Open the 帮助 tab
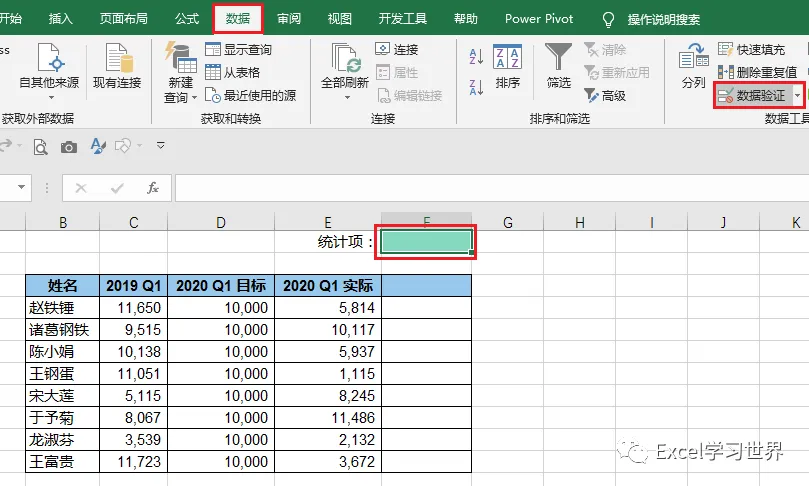 (465, 19)
